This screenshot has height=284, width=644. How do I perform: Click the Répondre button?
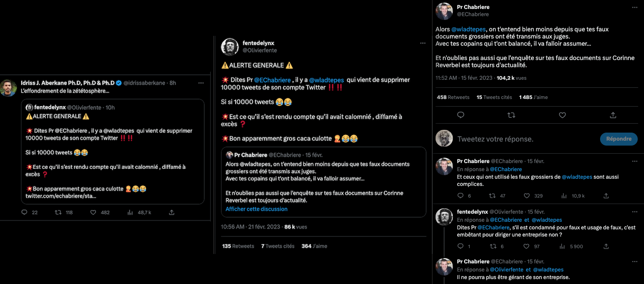pos(618,139)
